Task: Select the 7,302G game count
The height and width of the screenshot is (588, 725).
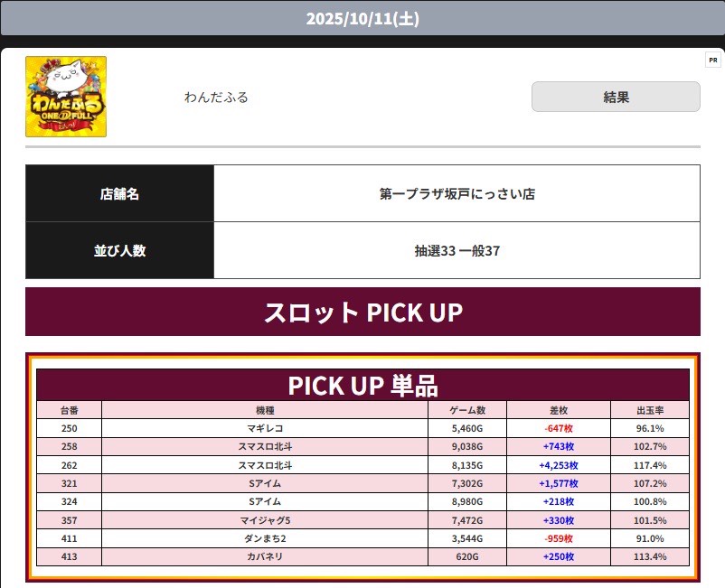Action: [x=467, y=483]
